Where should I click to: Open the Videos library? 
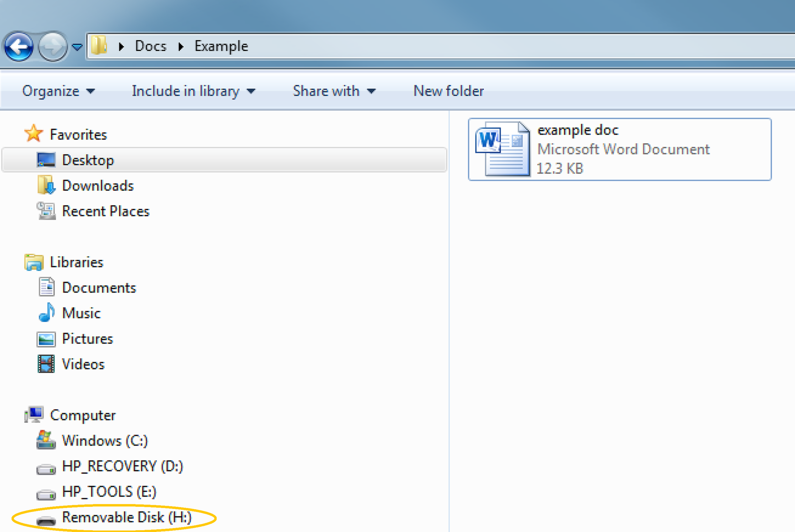pos(83,364)
